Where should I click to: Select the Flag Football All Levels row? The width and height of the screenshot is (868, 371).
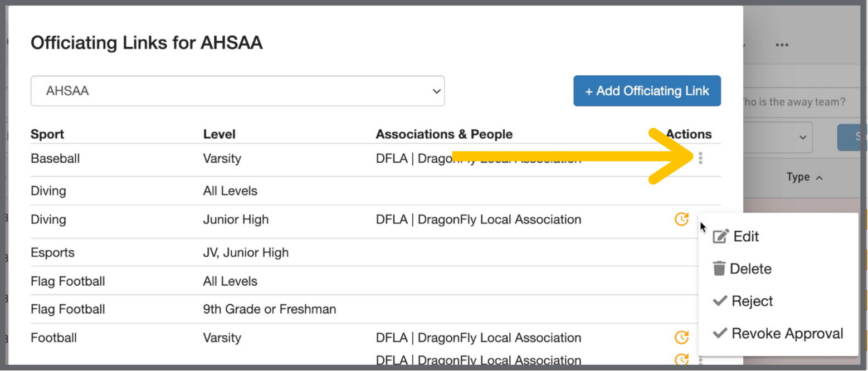230,281
